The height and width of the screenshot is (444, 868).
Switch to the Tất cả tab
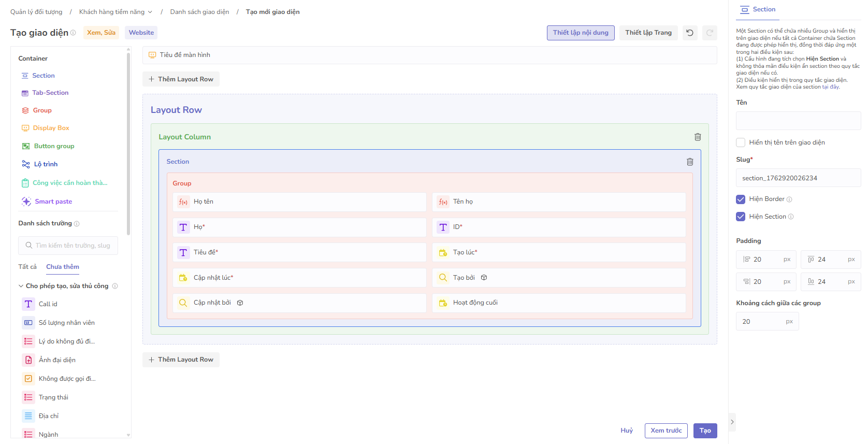[x=27, y=267]
